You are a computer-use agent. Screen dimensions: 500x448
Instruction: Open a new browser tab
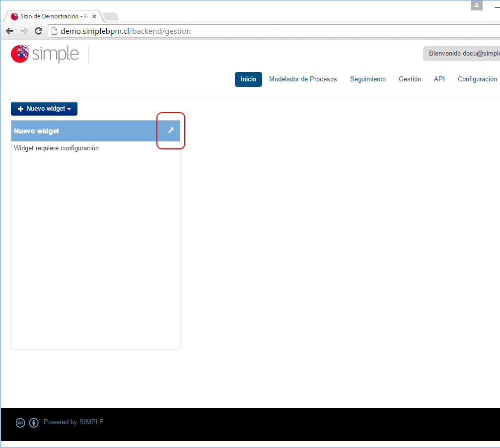pos(111,16)
